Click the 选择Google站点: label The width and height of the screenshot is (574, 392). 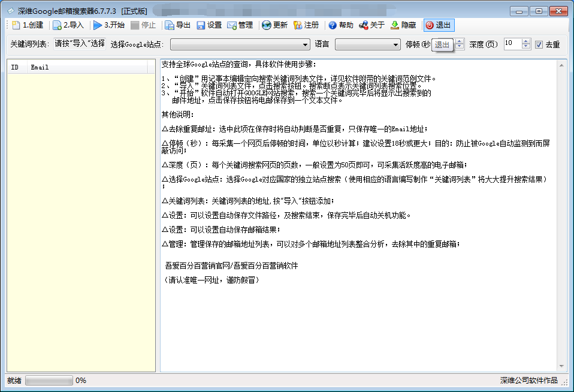pyautogui.click(x=137, y=45)
